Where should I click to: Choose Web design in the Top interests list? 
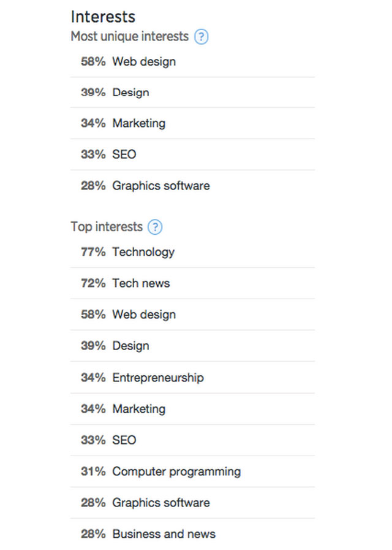(144, 315)
